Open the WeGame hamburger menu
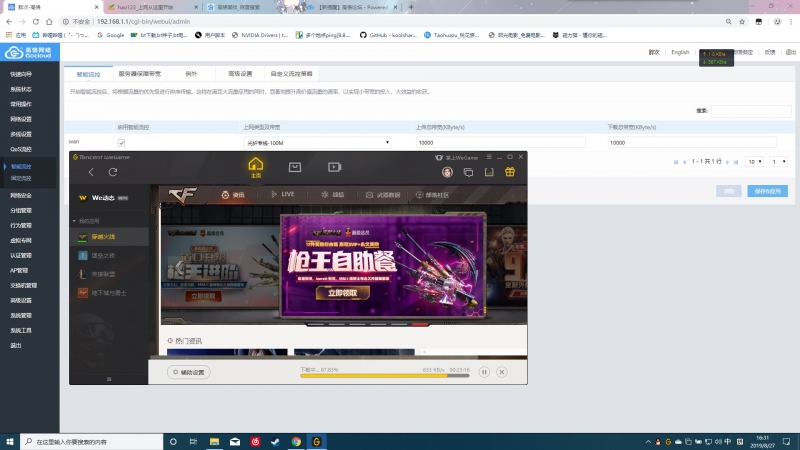This screenshot has height=450, width=800. 489,157
